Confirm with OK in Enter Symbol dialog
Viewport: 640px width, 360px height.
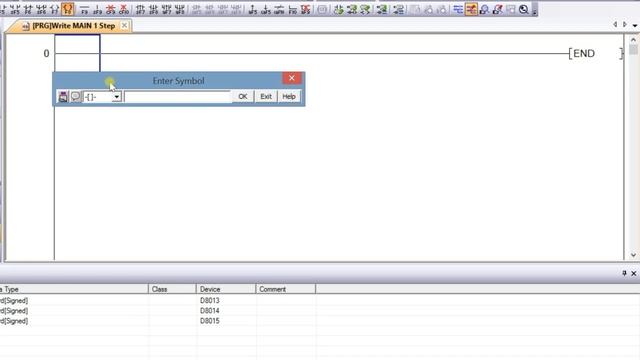coord(243,97)
